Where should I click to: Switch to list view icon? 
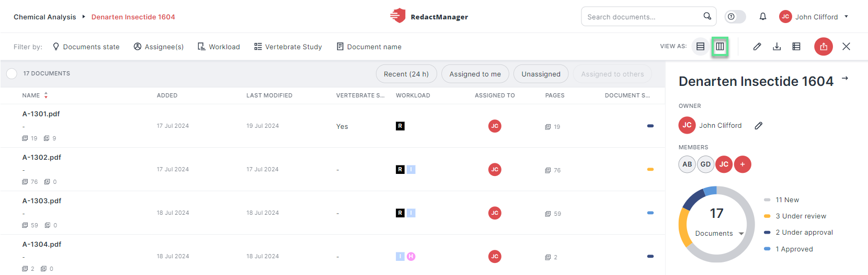click(x=701, y=47)
